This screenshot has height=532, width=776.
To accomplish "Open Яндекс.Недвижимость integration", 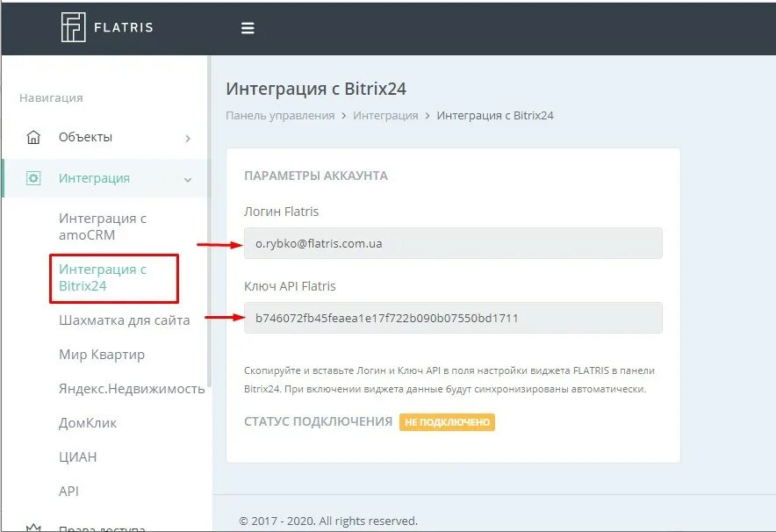I will click(132, 389).
